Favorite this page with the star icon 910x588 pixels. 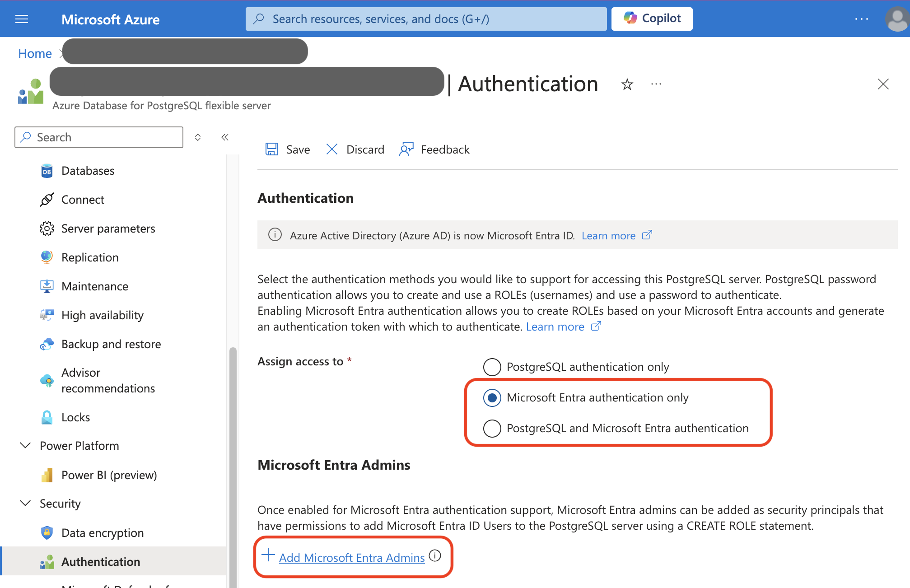[627, 84]
